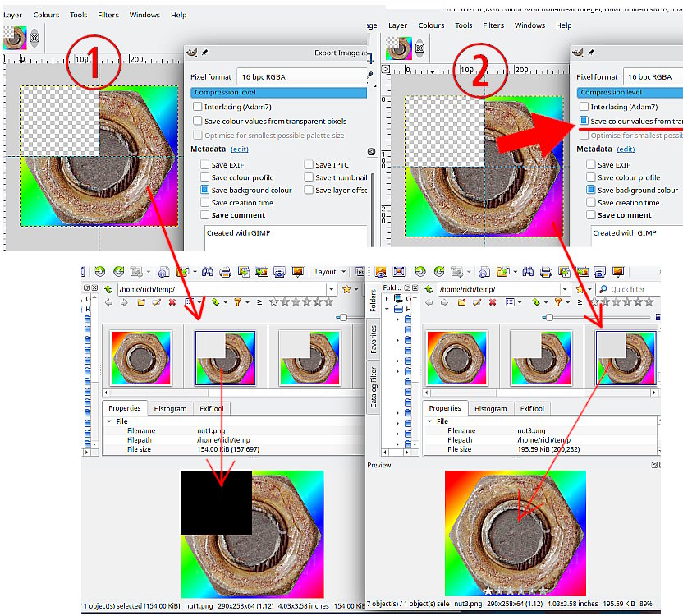Open Layout dropdown in nut1.png browser

point(330,272)
